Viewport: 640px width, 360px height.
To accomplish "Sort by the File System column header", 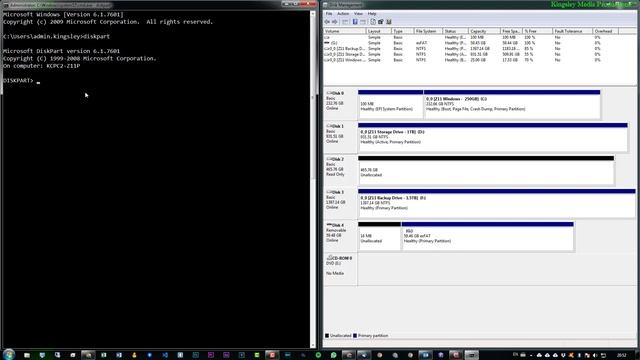I will [x=428, y=31].
